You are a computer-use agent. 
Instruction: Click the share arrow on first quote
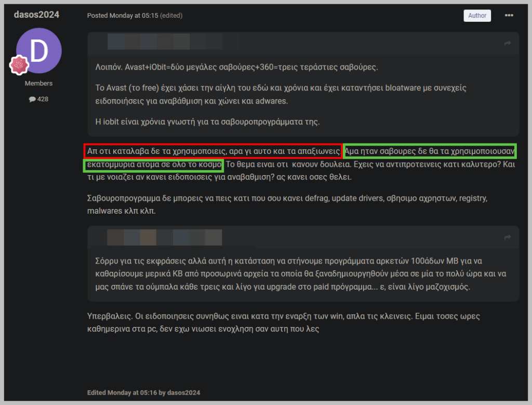tap(507, 43)
